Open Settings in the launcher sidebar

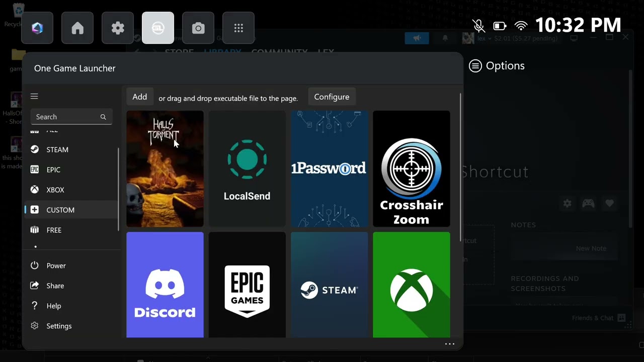(x=70, y=326)
